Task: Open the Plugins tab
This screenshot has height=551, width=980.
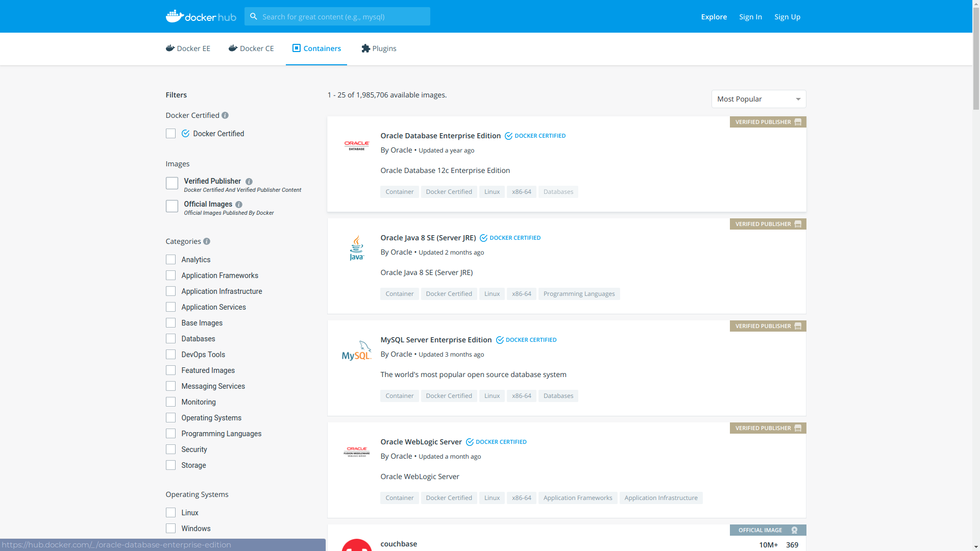Action: 379,48
